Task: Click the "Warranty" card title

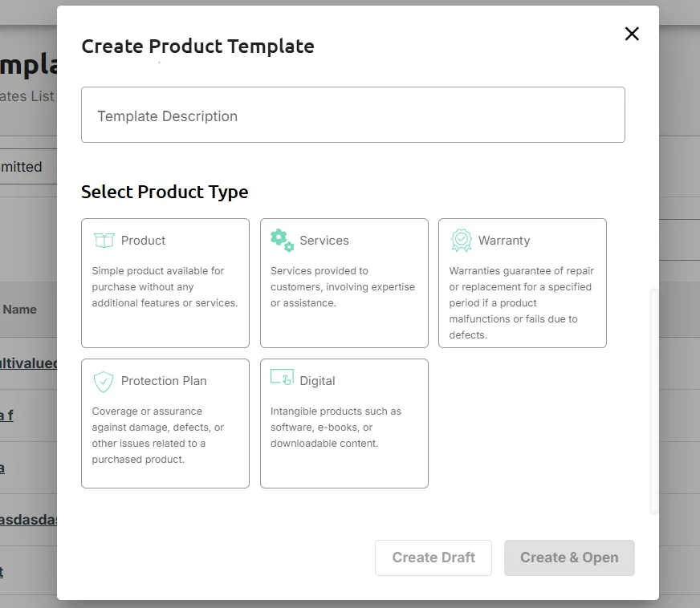Action: click(504, 241)
